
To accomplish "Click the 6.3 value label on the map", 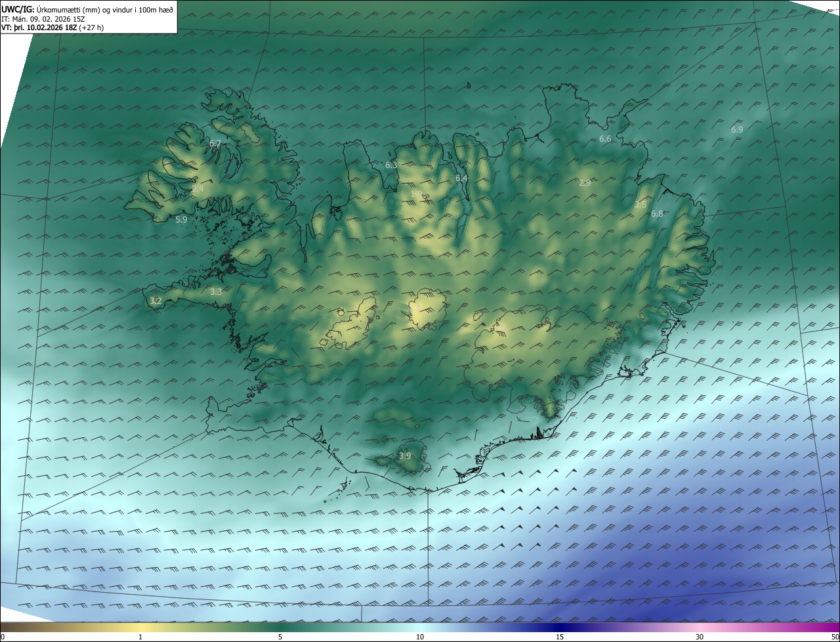I will (391, 165).
